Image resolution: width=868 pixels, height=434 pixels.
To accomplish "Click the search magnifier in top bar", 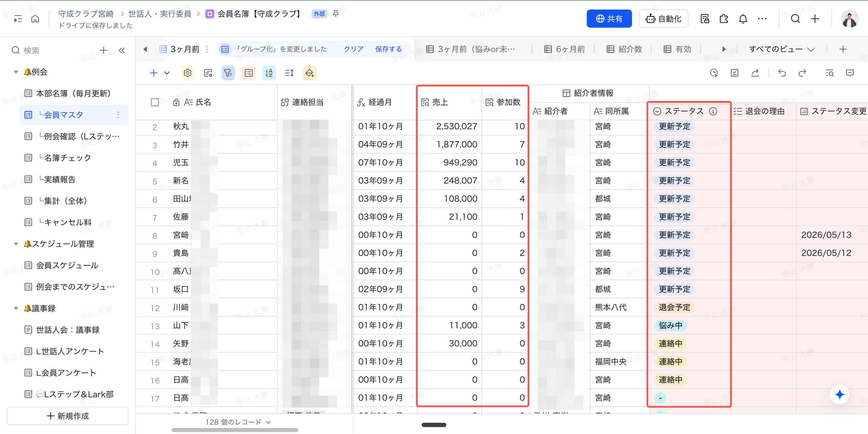I will (796, 19).
